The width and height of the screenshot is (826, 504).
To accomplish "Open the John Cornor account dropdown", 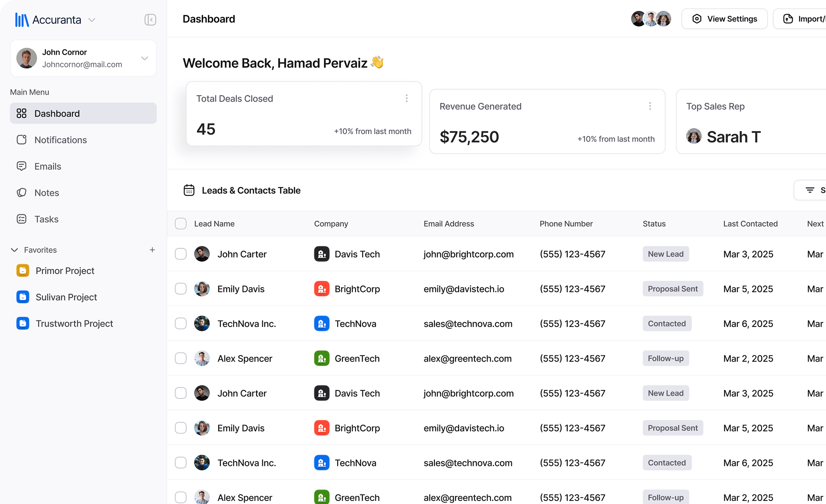I will point(145,58).
